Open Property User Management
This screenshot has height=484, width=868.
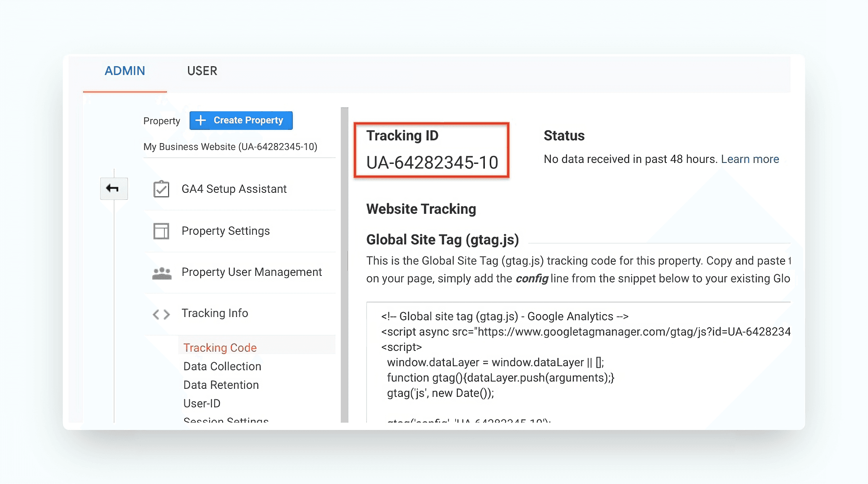(x=252, y=272)
